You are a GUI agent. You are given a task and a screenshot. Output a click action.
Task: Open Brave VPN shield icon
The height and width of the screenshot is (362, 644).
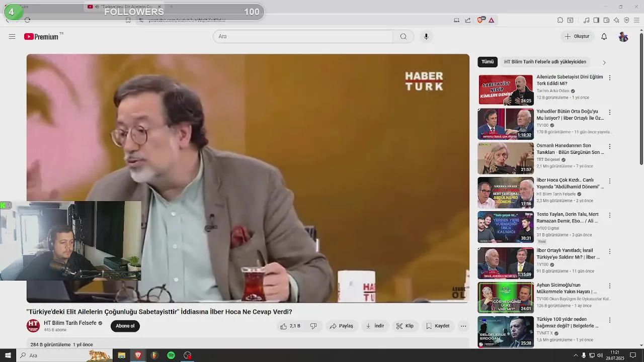pyautogui.click(x=626, y=20)
